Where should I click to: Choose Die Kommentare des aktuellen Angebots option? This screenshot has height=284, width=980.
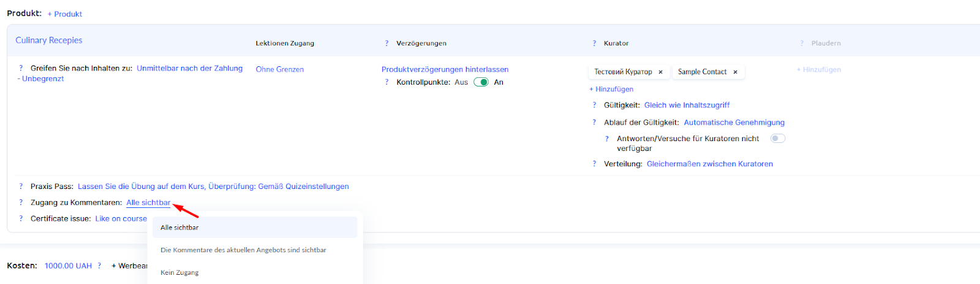coord(243,250)
